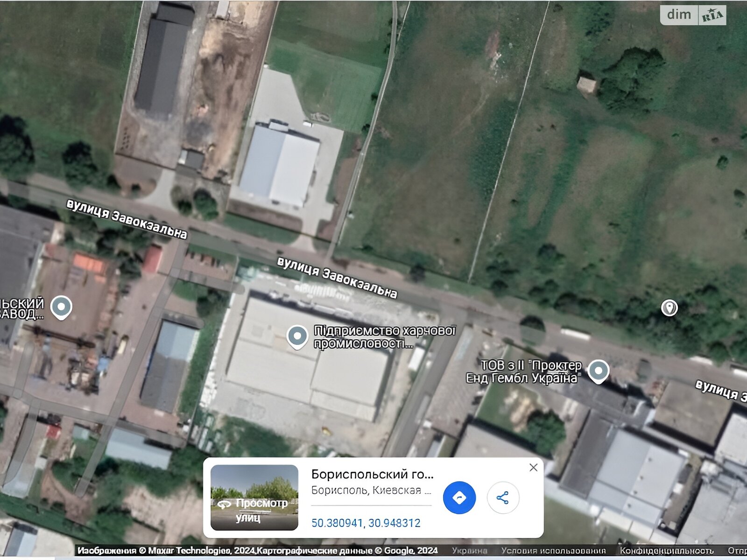Click the Share icon in the info card

(503, 497)
